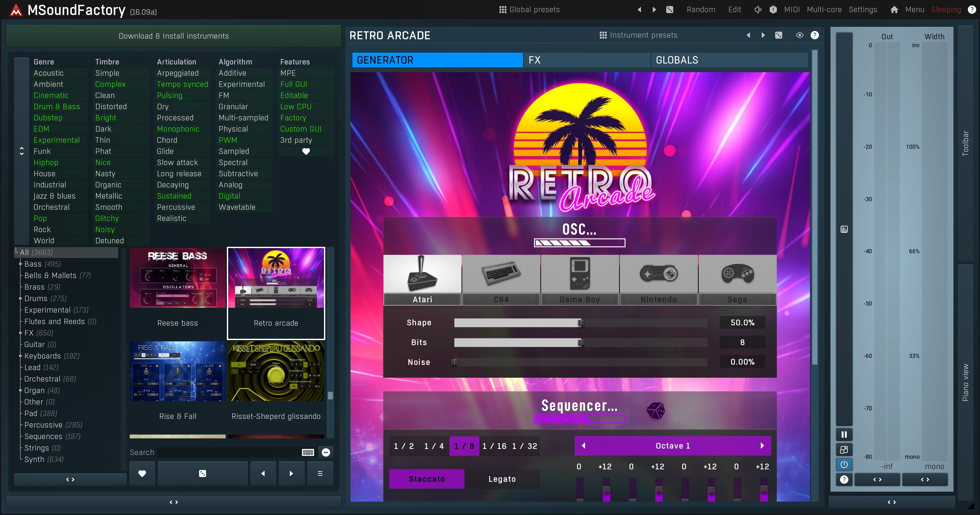
Task: Collapse the All category tree node
Action: coord(16,252)
